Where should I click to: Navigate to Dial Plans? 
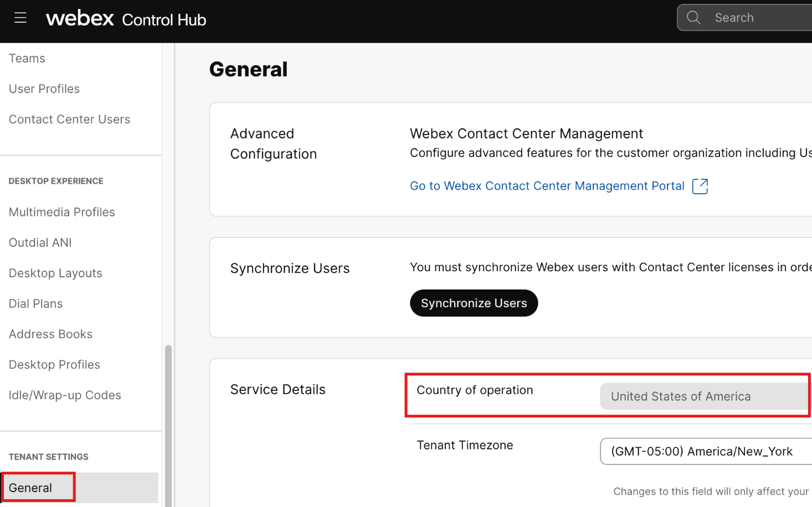pos(36,304)
